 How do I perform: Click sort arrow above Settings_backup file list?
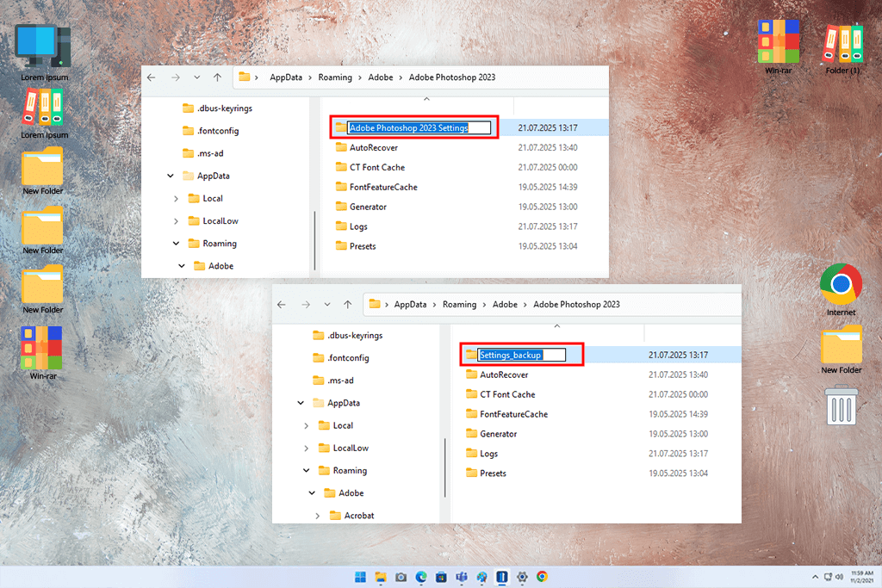pos(557,326)
